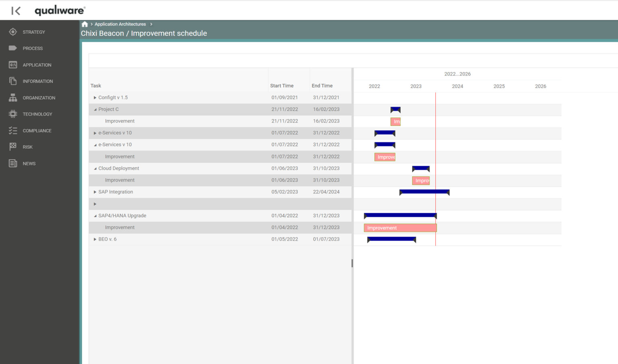
Task: Select the Information icon in the sidebar
Action: (x=12, y=81)
